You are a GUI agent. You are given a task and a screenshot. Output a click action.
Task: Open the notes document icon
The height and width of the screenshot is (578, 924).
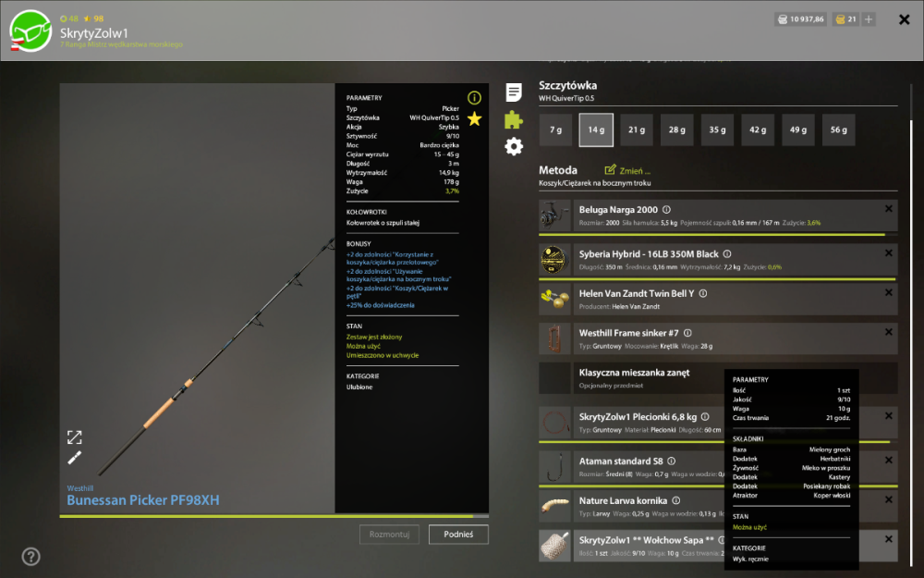pos(514,92)
